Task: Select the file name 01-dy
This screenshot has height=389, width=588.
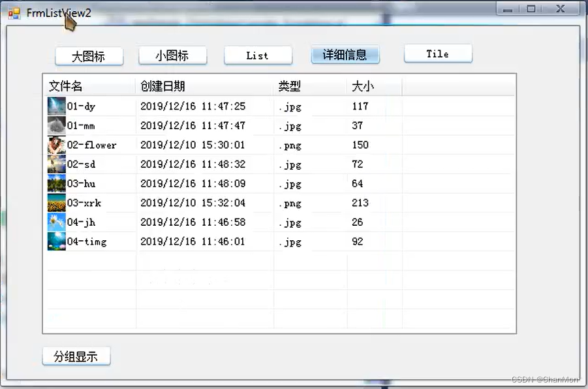Action: pos(81,106)
